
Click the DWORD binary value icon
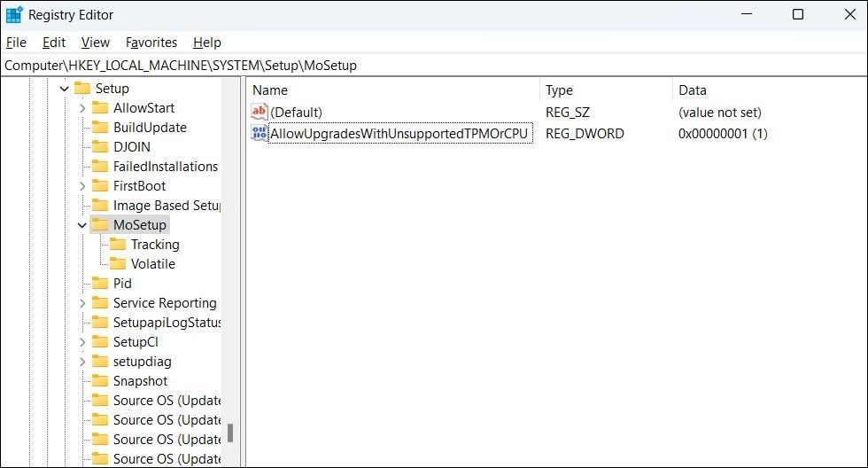coord(259,133)
